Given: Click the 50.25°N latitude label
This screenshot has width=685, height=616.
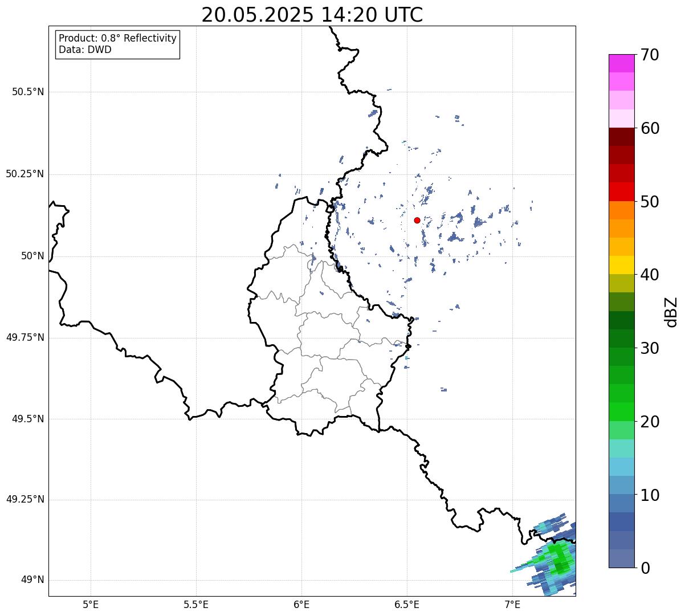Looking at the screenshot, I should (x=25, y=174).
